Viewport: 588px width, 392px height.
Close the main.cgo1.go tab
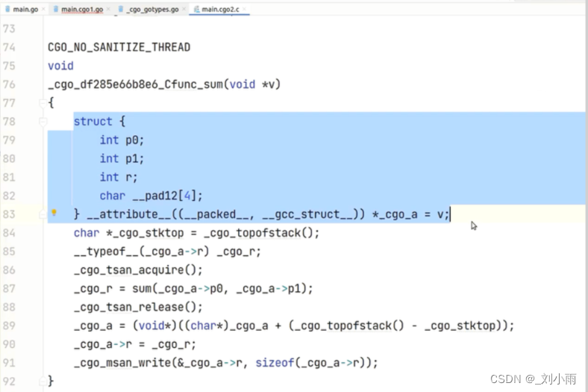point(108,10)
